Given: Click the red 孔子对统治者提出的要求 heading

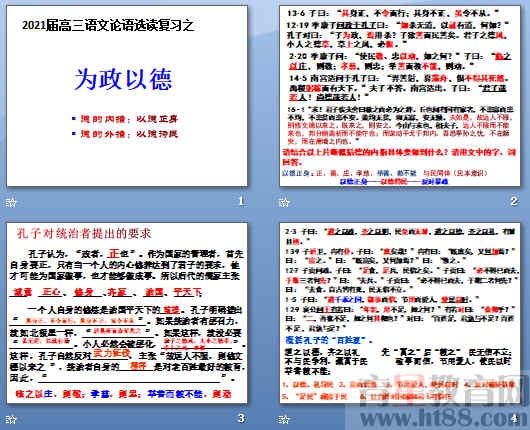Looking at the screenshot, I should pos(84,234).
